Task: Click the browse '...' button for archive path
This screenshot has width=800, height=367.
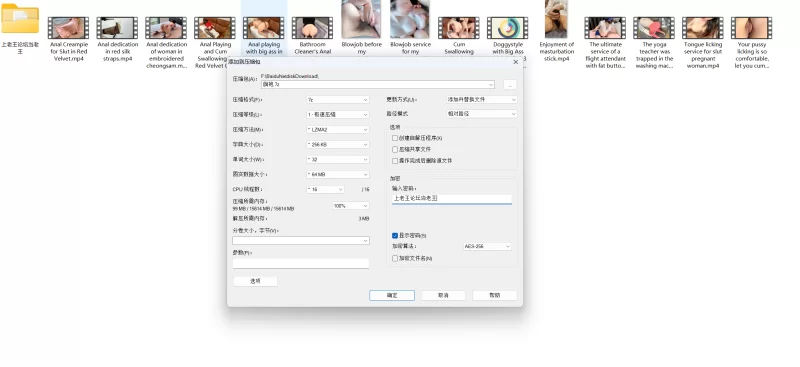Action: [510, 85]
